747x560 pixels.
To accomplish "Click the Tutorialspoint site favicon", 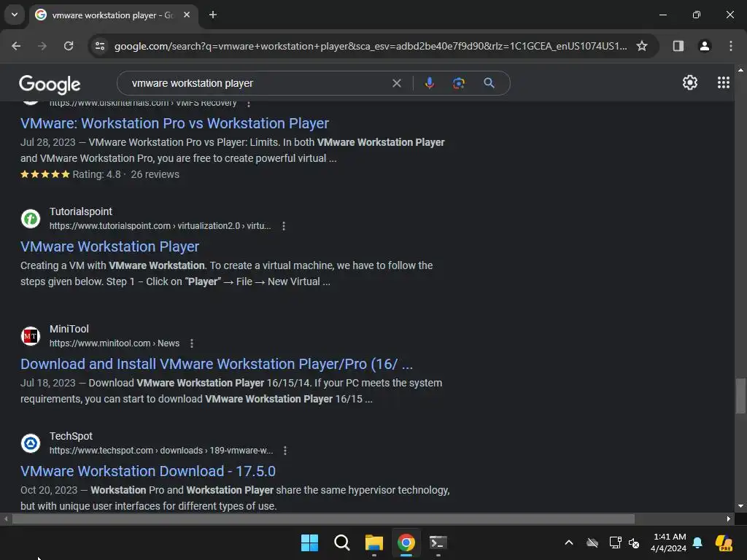I will [x=31, y=219].
